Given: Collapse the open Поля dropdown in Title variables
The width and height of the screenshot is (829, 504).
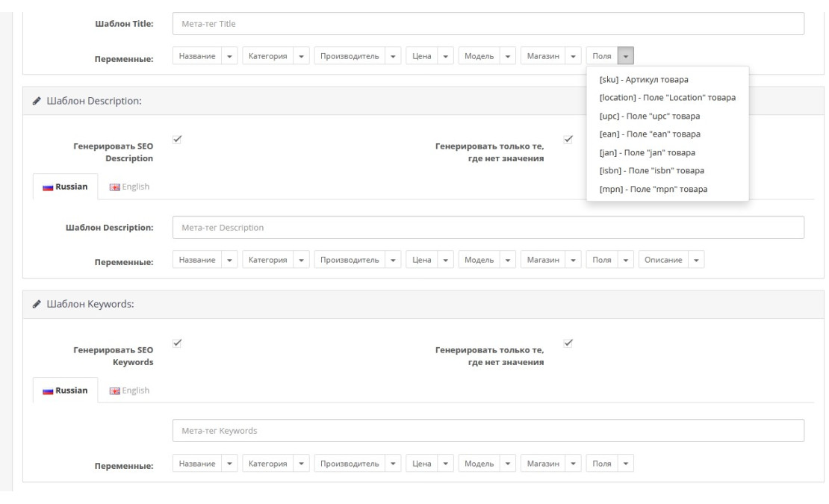Looking at the screenshot, I should [627, 56].
